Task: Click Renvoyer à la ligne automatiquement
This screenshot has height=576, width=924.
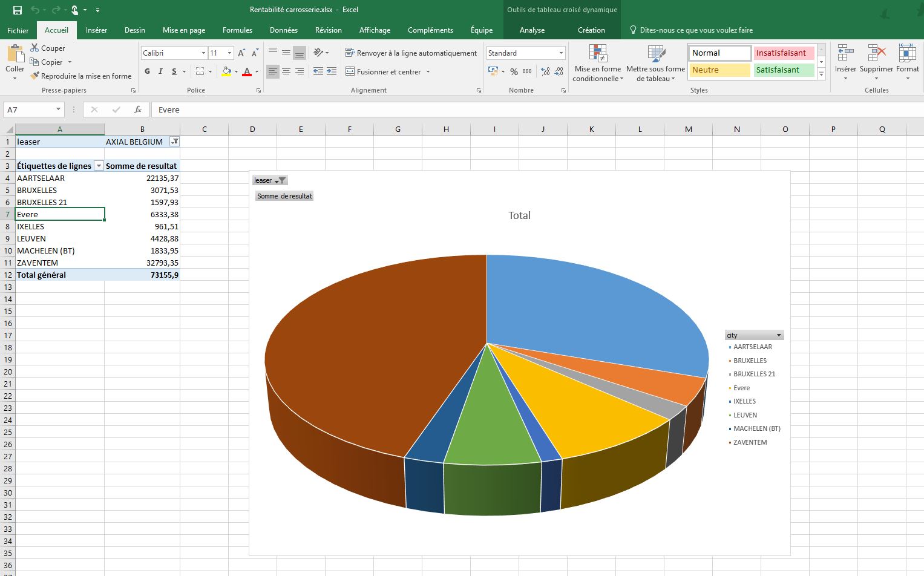Action: [411, 53]
